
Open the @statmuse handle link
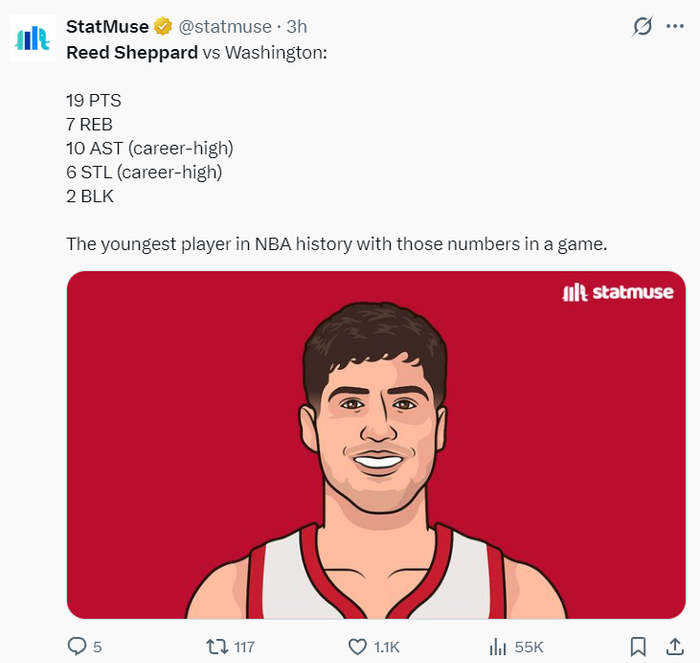[224, 26]
